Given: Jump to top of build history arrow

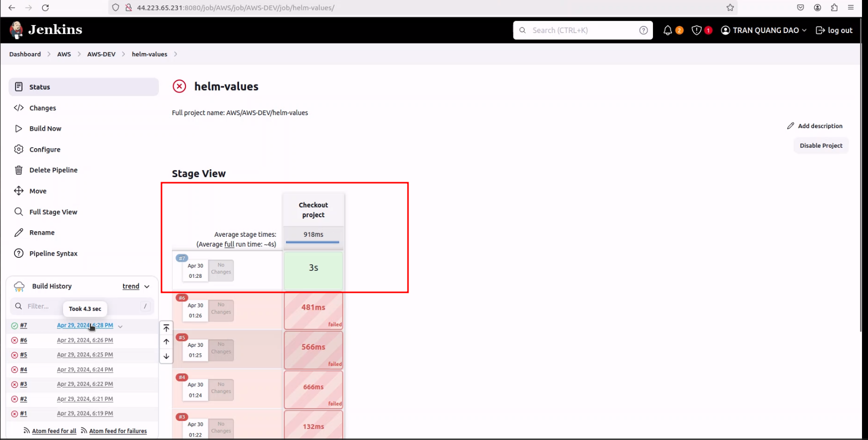Looking at the screenshot, I should (166, 328).
